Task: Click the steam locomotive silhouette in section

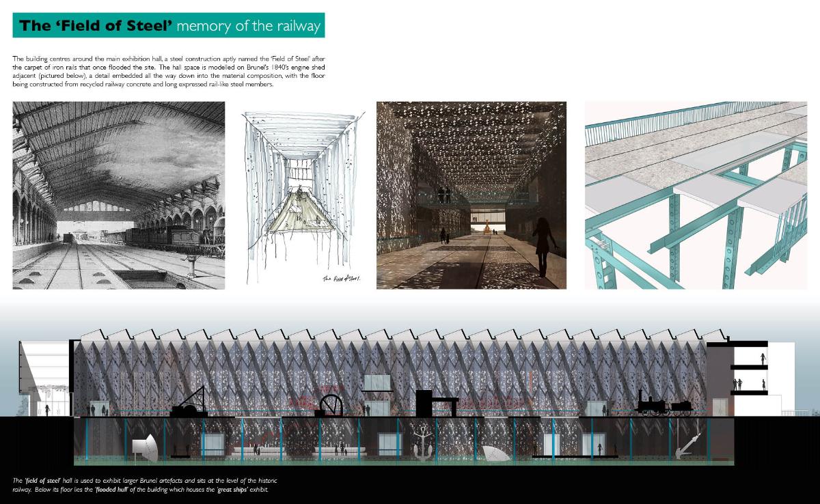Action: click(663, 404)
